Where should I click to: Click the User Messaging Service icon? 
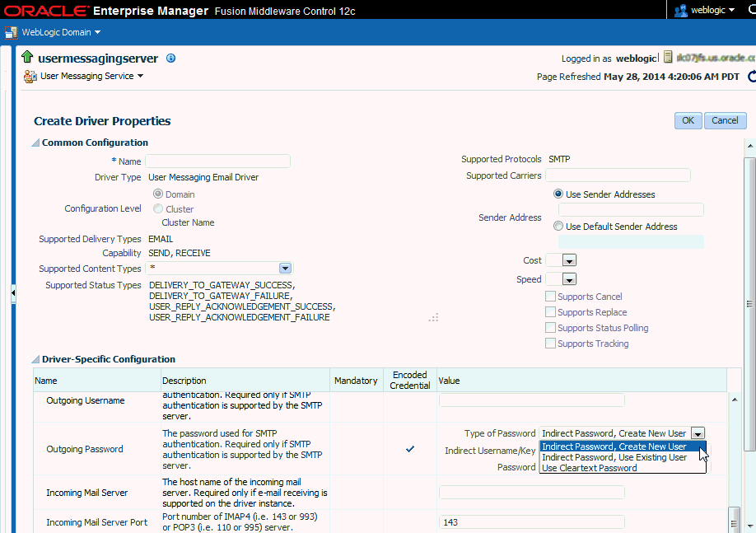(x=30, y=77)
